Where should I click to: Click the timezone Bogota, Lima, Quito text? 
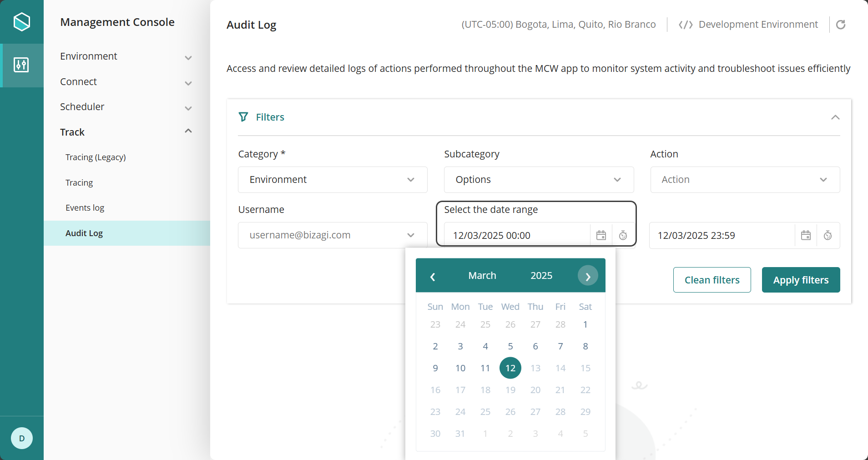[x=559, y=25]
